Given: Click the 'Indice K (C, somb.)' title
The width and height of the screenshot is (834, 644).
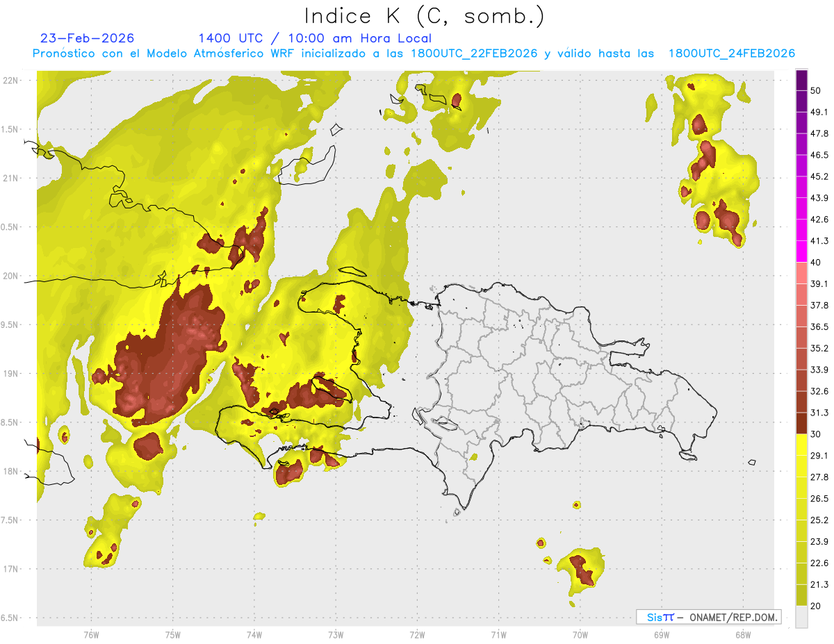Looking at the screenshot, I should (x=424, y=16).
